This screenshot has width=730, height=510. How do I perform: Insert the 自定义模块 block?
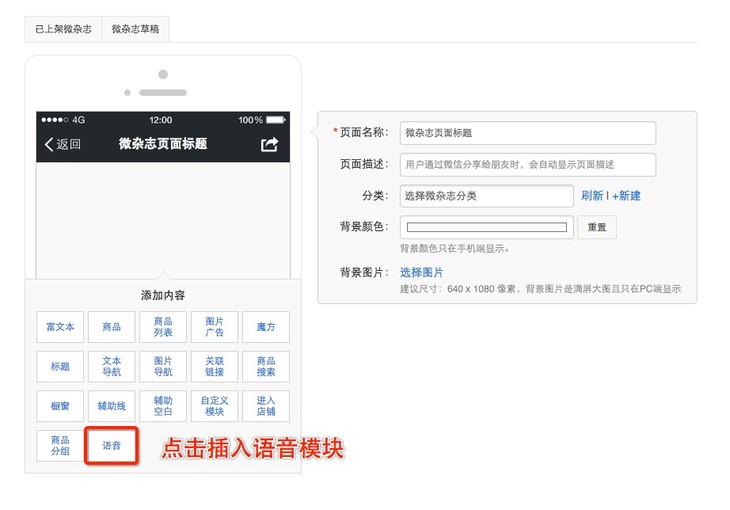214,406
